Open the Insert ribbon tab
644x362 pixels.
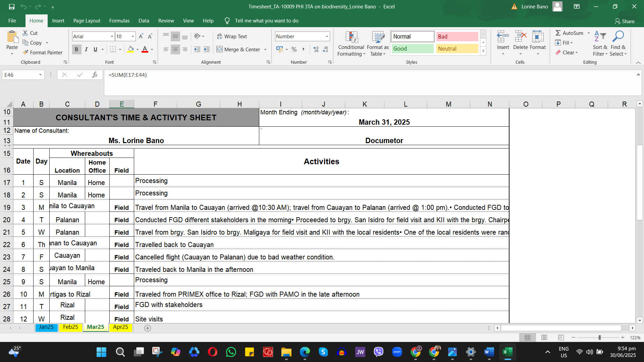click(58, 20)
